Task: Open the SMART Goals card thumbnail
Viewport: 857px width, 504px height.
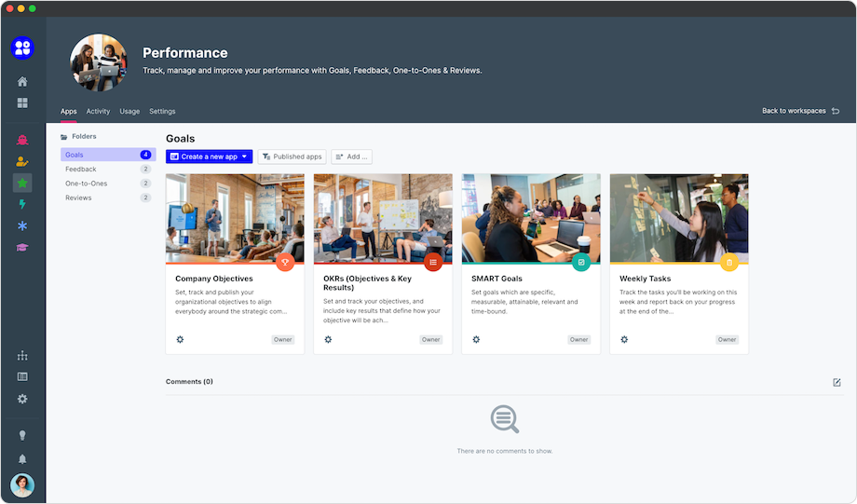Action: (530, 217)
